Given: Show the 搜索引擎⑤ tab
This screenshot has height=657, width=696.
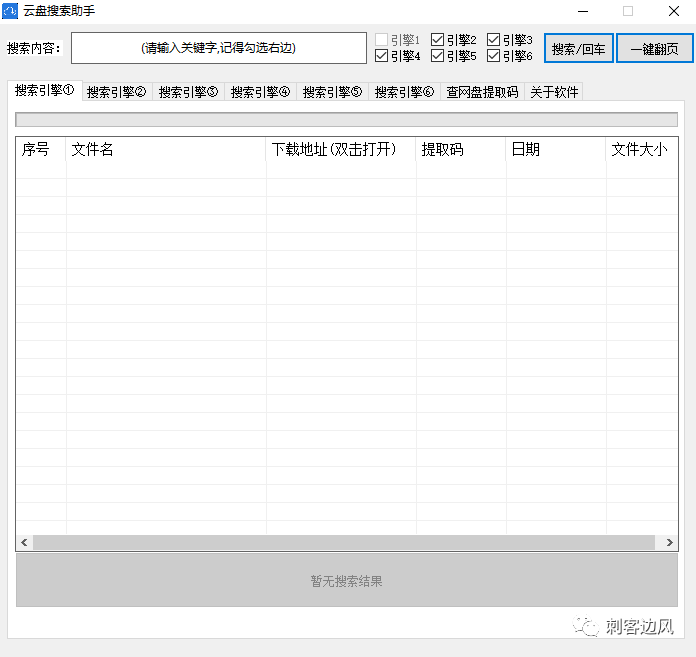Looking at the screenshot, I should [332, 92].
